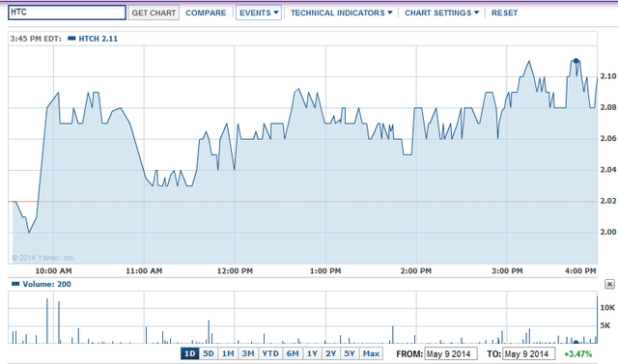Viewport: 618px width, 364px height.
Task: Switch to the Max range
Action: (371, 353)
